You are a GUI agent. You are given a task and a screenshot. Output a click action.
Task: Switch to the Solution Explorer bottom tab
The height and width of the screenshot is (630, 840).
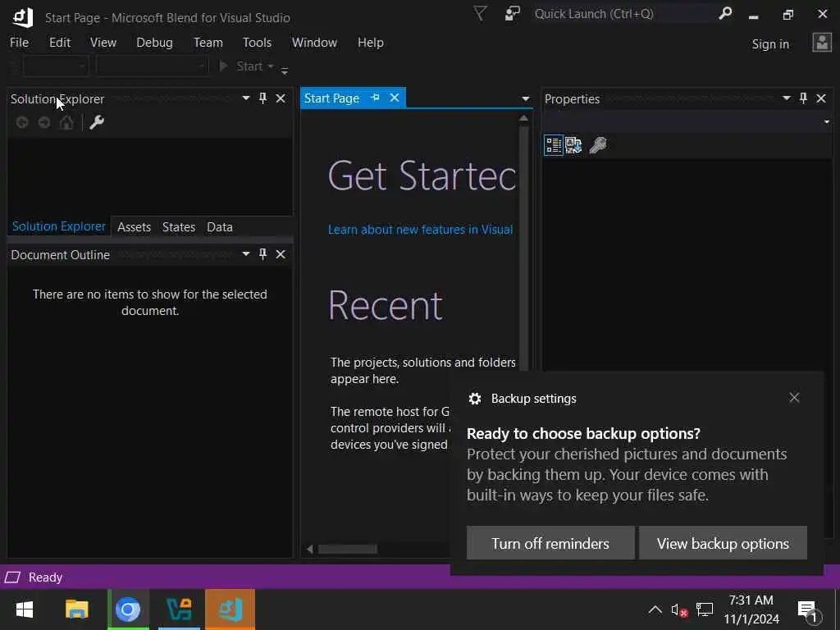point(59,226)
